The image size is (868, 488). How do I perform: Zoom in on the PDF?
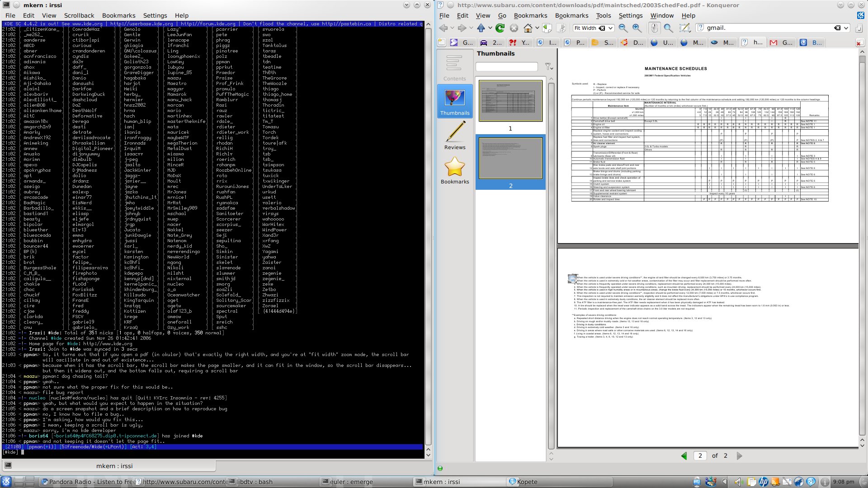point(637,28)
